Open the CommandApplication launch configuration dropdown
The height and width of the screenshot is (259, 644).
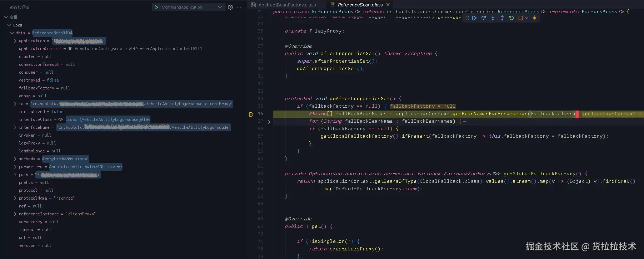(192, 7)
